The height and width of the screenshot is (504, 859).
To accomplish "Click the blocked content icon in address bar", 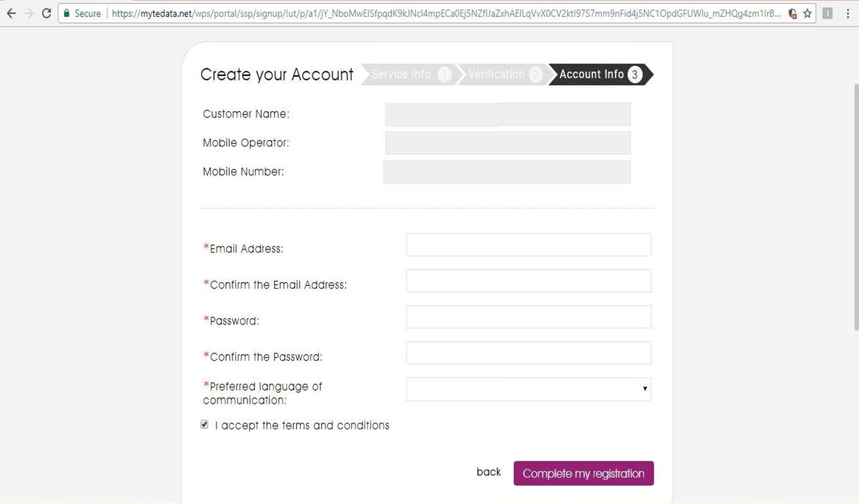I will pos(792,13).
